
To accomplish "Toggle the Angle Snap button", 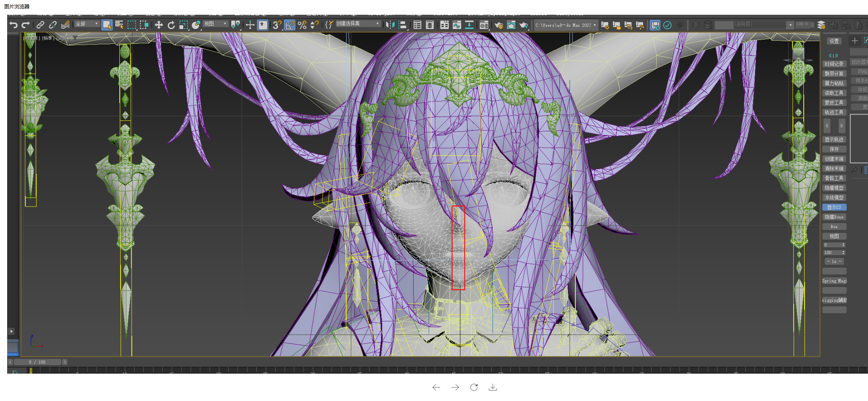I will pyautogui.click(x=290, y=25).
